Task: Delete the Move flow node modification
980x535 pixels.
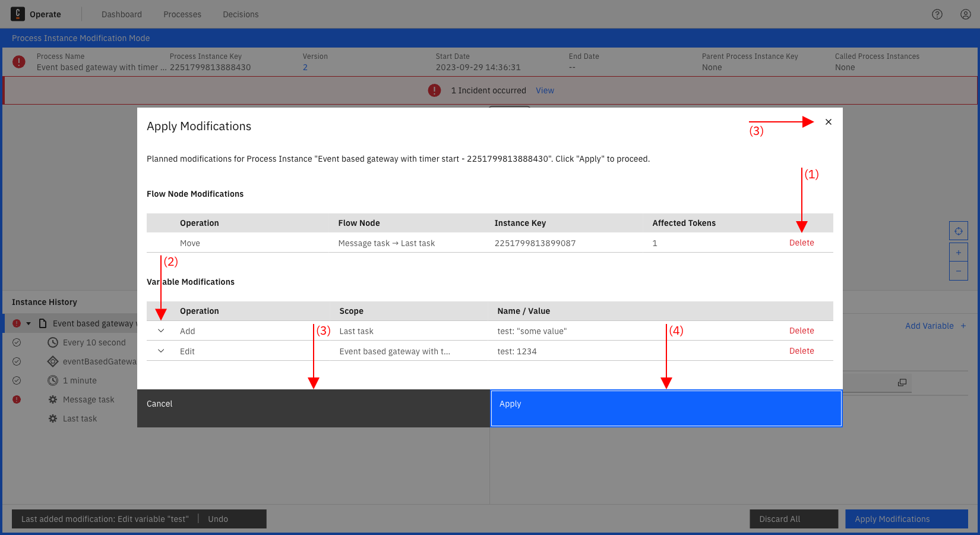Action: click(x=801, y=243)
